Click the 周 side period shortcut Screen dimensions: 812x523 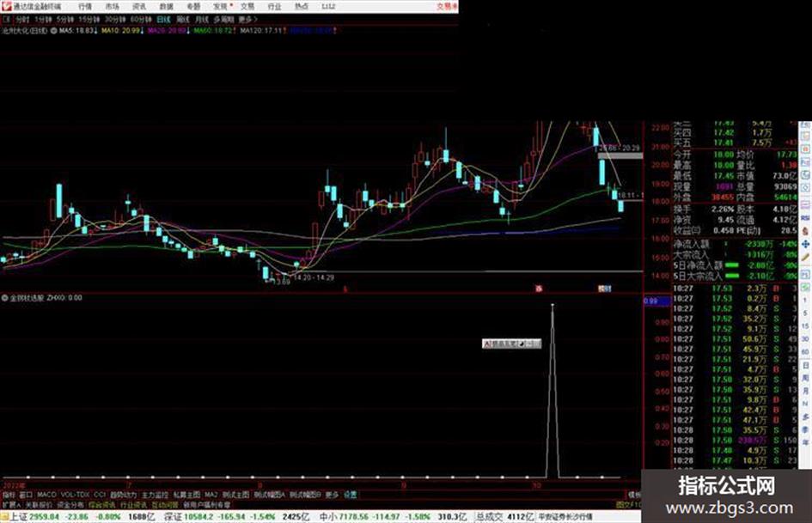[805, 378]
